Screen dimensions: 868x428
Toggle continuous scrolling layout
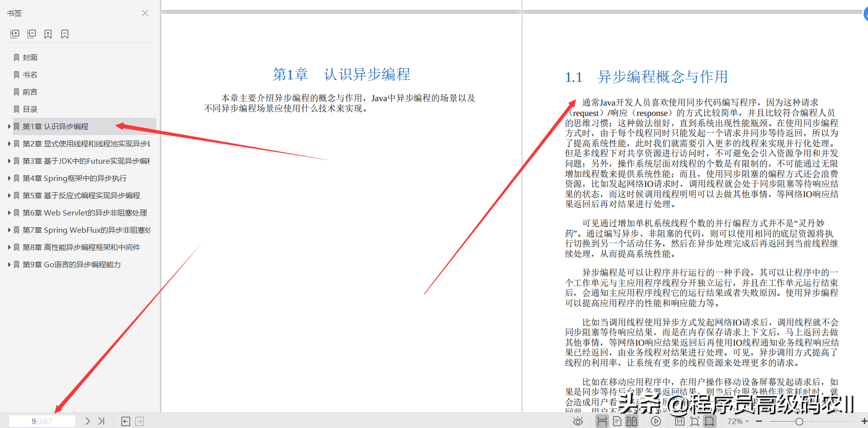602,421
